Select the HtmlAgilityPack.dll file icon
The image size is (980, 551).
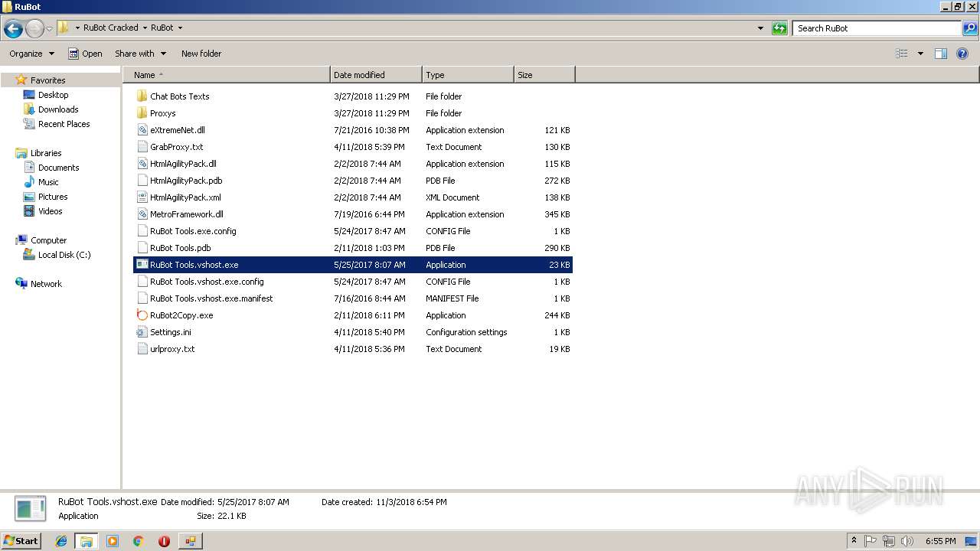click(x=142, y=164)
